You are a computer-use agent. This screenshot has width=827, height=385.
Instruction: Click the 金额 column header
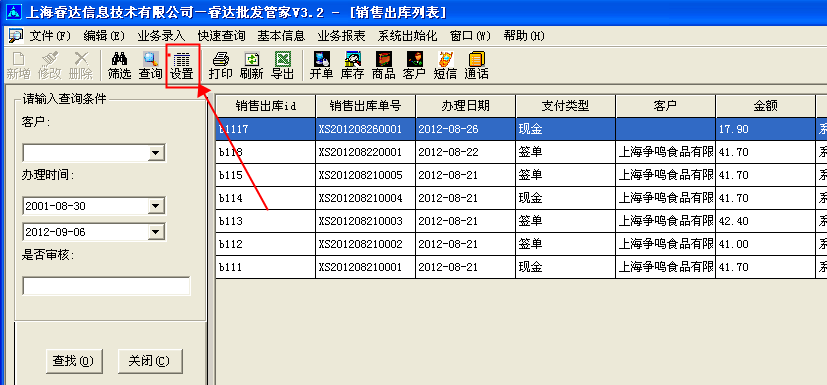pyautogui.click(x=765, y=106)
